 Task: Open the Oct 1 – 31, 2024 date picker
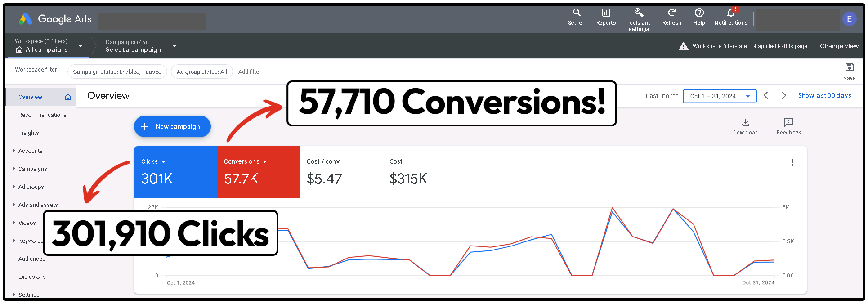719,96
